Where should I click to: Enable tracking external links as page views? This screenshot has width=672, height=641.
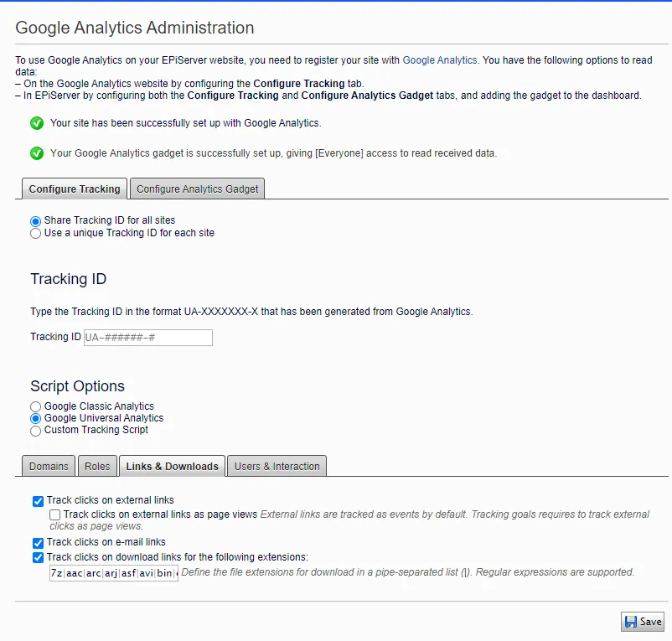[54, 514]
